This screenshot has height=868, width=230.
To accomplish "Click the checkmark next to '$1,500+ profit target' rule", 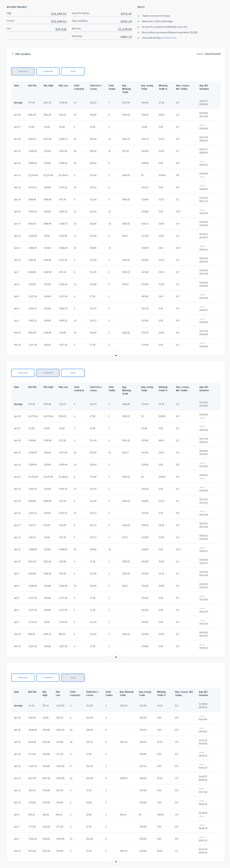I will [x=138, y=22].
